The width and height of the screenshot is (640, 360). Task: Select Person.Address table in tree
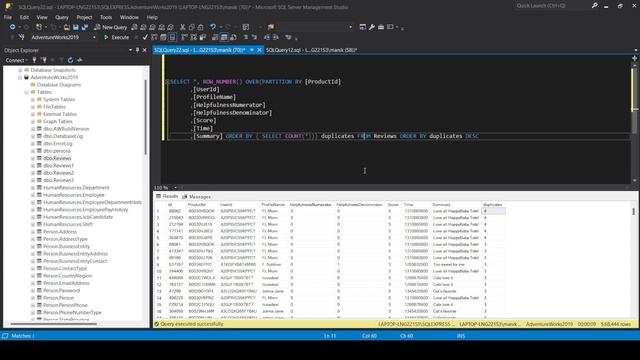click(60, 231)
